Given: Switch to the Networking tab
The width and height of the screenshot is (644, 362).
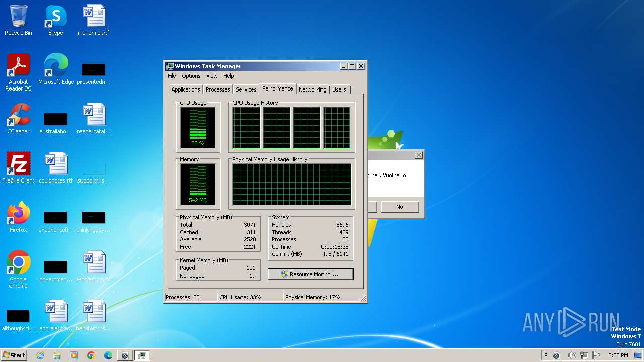Looking at the screenshot, I should (312, 89).
